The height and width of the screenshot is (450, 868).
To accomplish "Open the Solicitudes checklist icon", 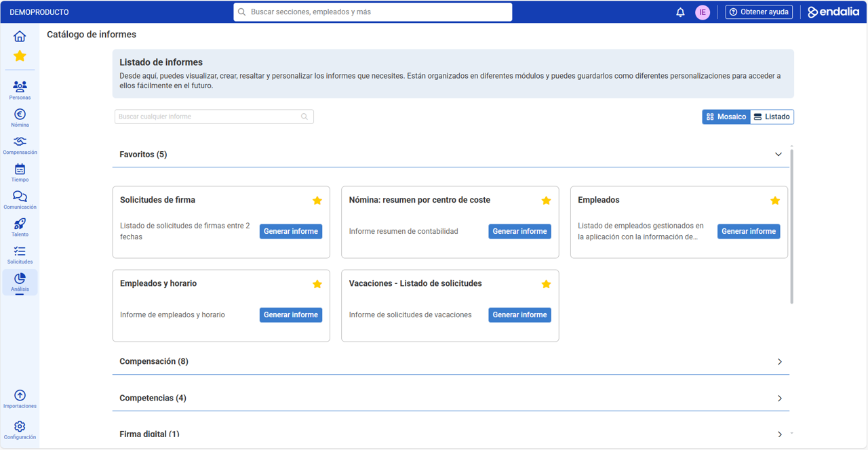I will pyautogui.click(x=20, y=251).
